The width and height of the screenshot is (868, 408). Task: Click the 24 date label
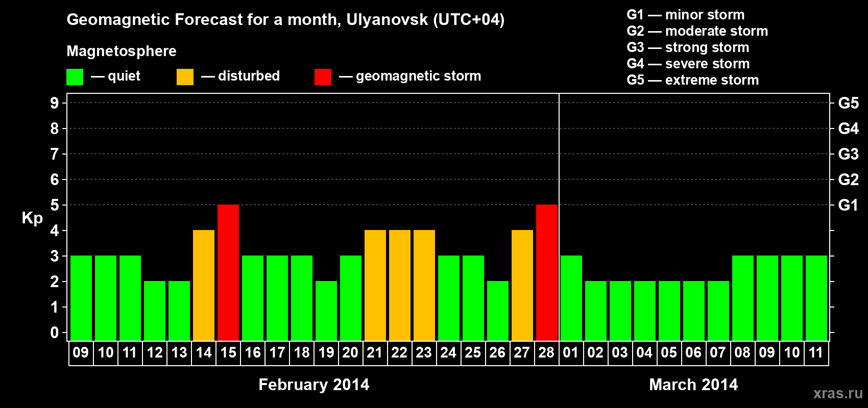448,353
